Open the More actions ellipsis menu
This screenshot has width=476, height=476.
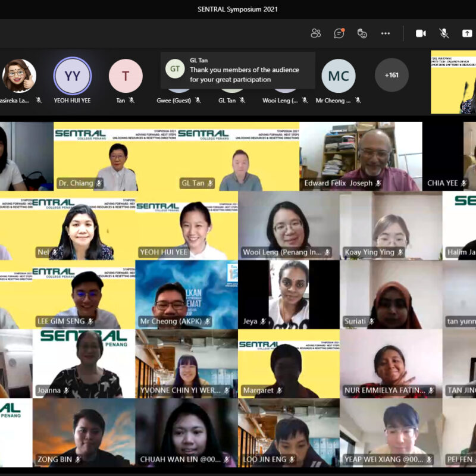tap(386, 33)
